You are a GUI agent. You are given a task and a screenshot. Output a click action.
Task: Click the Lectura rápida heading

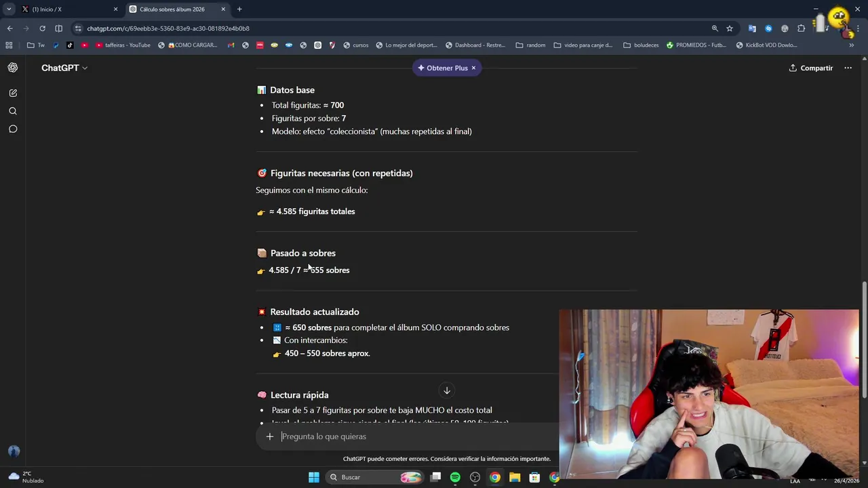[x=299, y=395]
